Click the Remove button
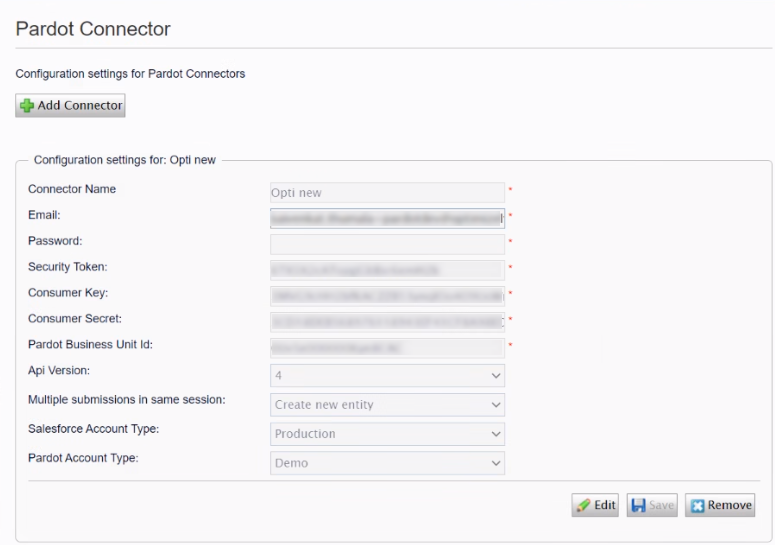This screenshot has width=775, height=545. (720, 505)
